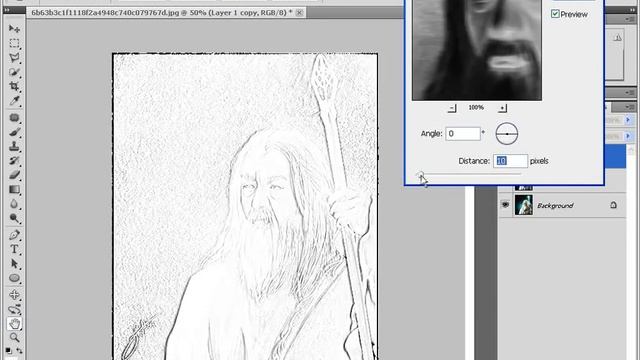Collapse the right panel dock arrows
This screenshot has height=360, width=640.
632,10
